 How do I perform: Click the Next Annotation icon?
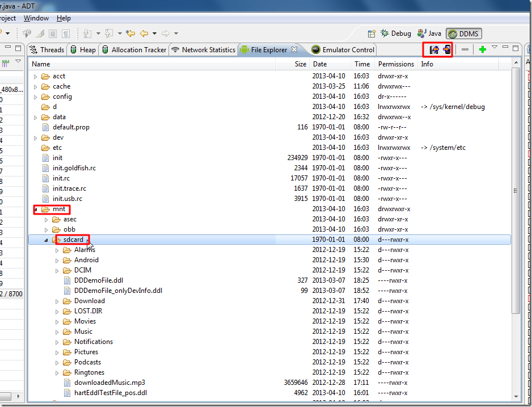(87, 33)
